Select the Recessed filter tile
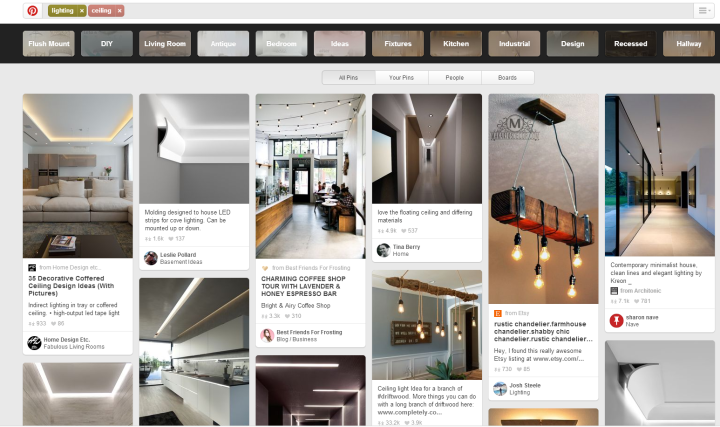720x427 pixels. [631, 44]
